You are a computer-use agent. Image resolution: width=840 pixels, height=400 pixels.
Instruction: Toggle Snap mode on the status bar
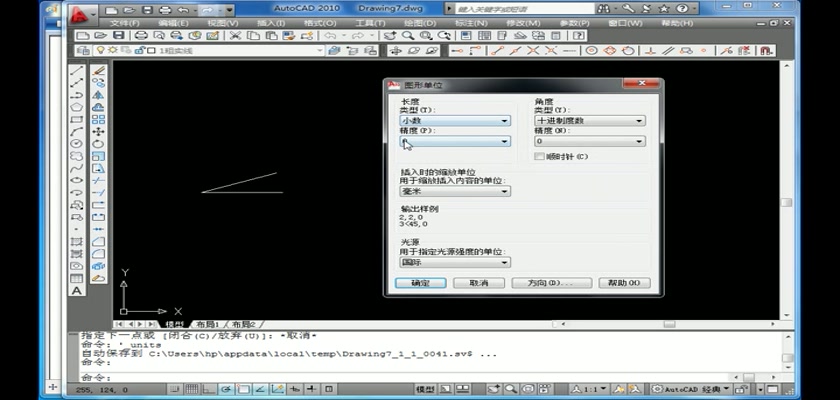(x=175, y=389)
